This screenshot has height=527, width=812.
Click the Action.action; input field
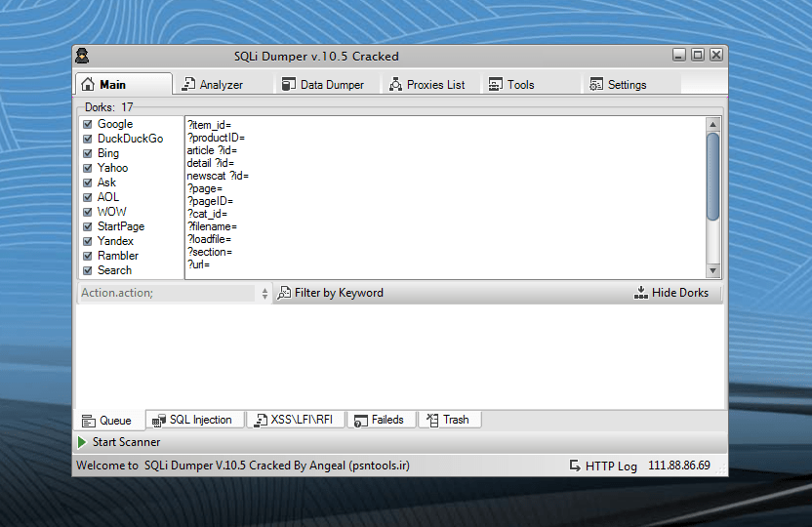[x=168, y=293]
